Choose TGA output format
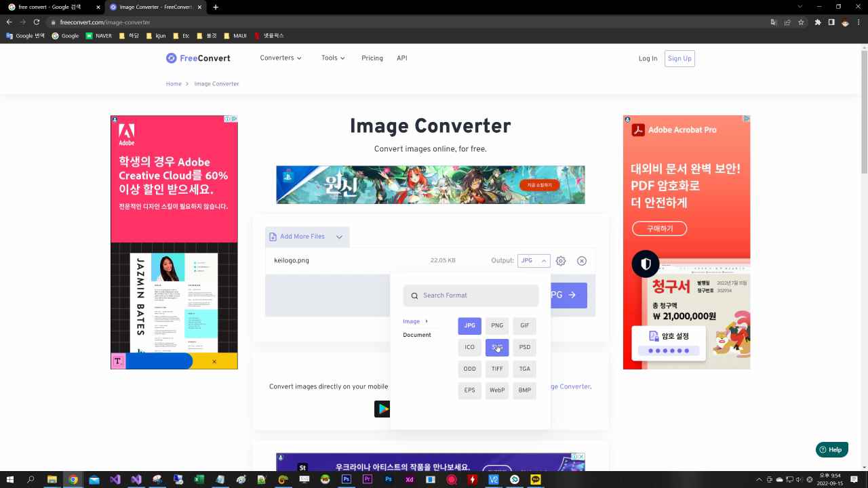Screen dimensions: 868x488 click(525, 369)
